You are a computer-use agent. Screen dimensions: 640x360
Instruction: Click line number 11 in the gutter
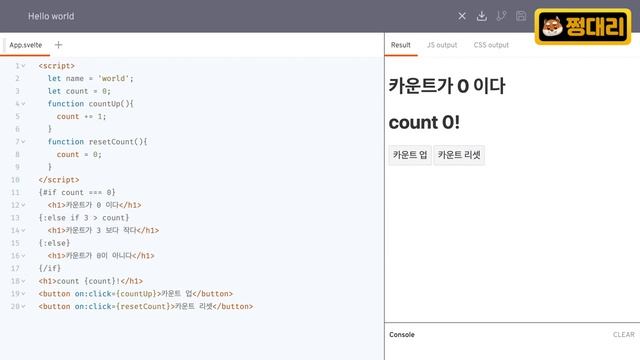[x=16, y=192]
